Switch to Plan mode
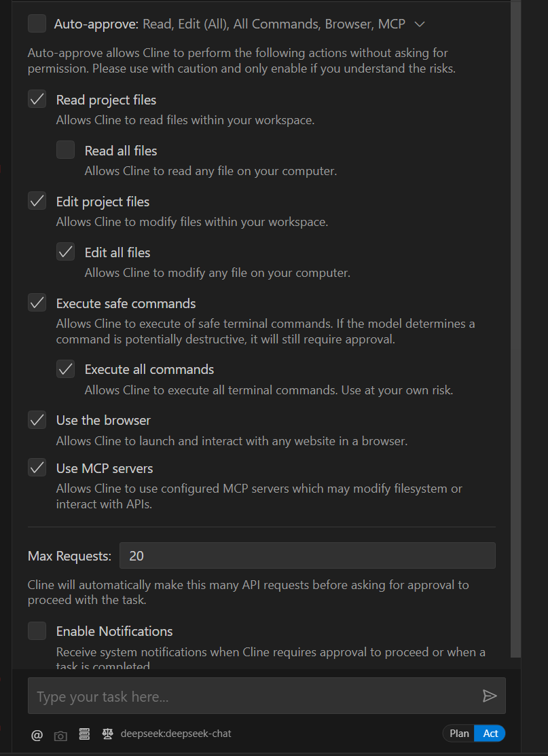 [459, 734]
